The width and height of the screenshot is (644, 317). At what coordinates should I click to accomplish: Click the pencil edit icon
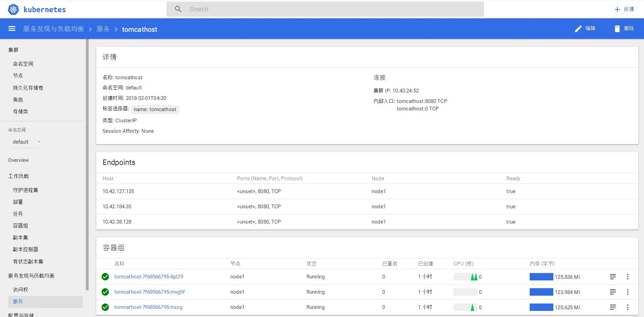pyautogui.click(x=578, y=28)
